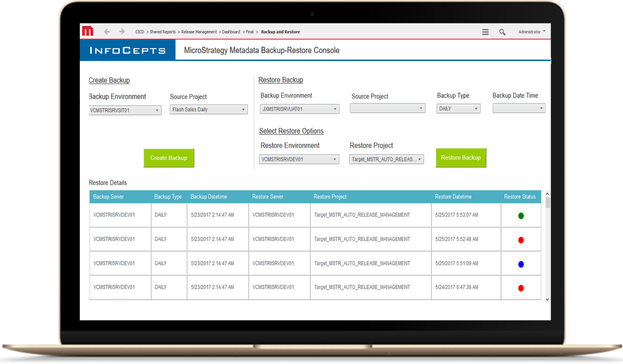This screenshot has height=364, width=623.
Task: Click the search magnifier icon
Action: (x=502, y=32)
